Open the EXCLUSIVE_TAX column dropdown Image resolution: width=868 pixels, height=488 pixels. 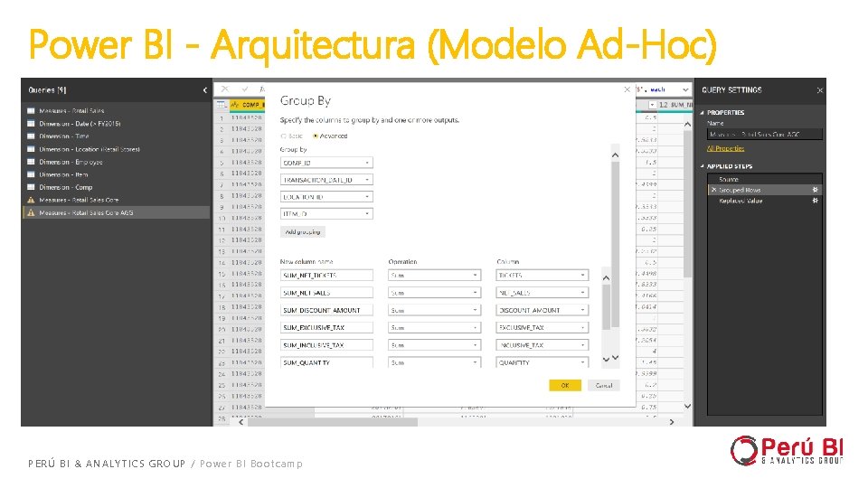tap(542, 327)
